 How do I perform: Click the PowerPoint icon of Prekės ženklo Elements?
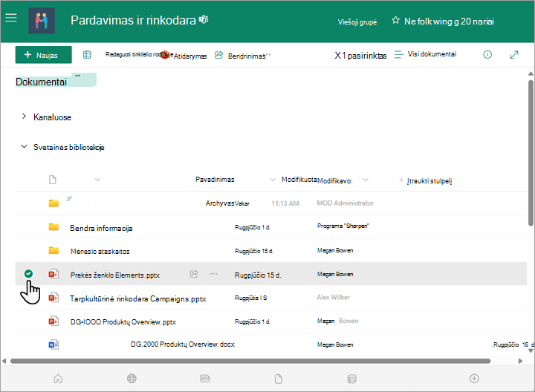pyautogui.click(x=53, y=274)
